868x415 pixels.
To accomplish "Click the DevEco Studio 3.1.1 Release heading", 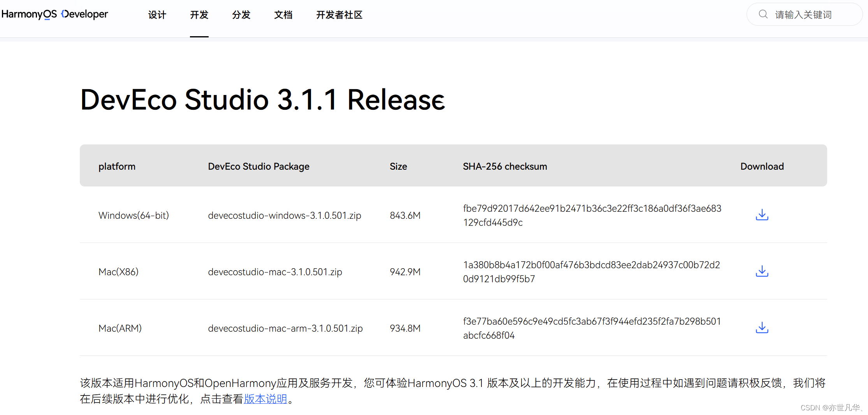I will 262,100.
